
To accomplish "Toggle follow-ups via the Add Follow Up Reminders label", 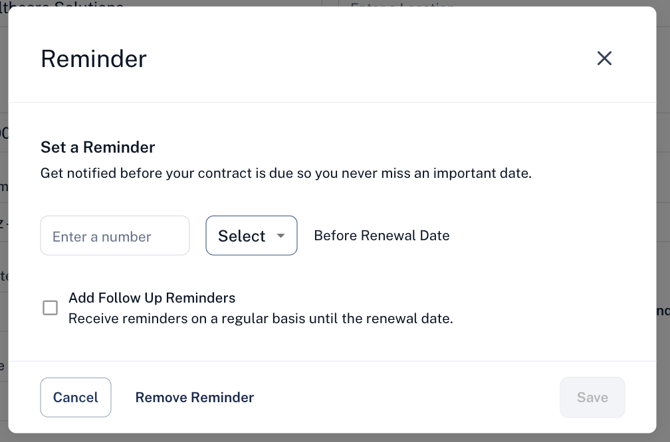I will pyautogui.click(x=152, y=298).
